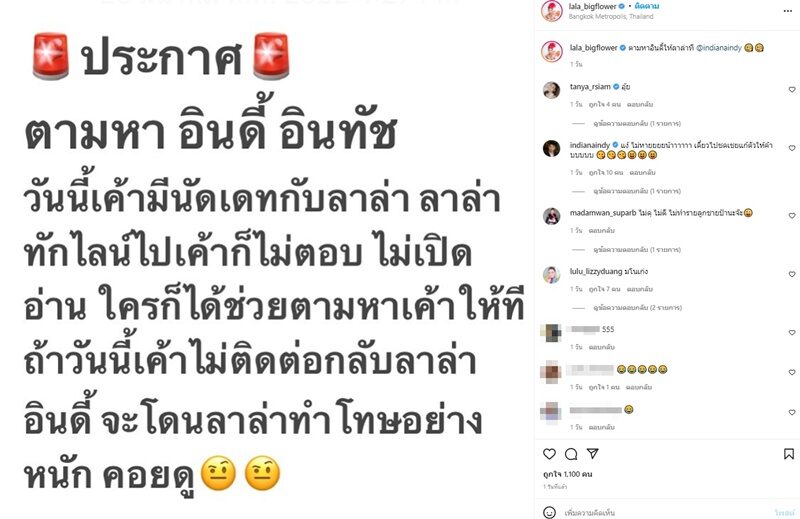This screenshot has width=800, height=519.
Task: Like the post with heart icon
Action: [549, 454]
